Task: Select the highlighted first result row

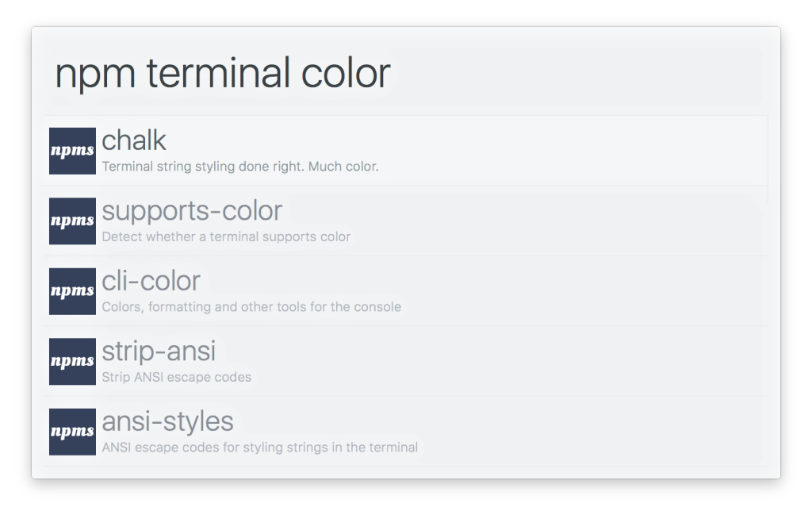Action: point(405,151)
